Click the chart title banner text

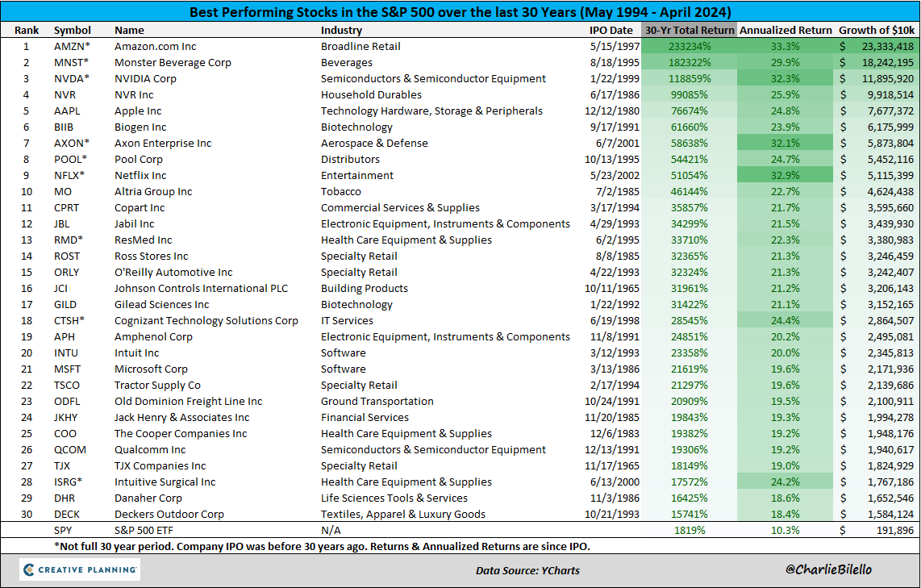tap(460, 12)
